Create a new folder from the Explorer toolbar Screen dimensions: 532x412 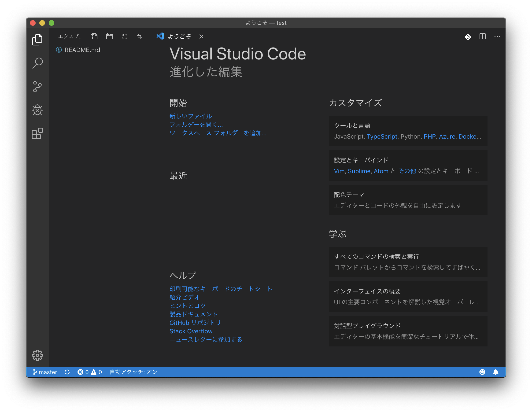109,36
